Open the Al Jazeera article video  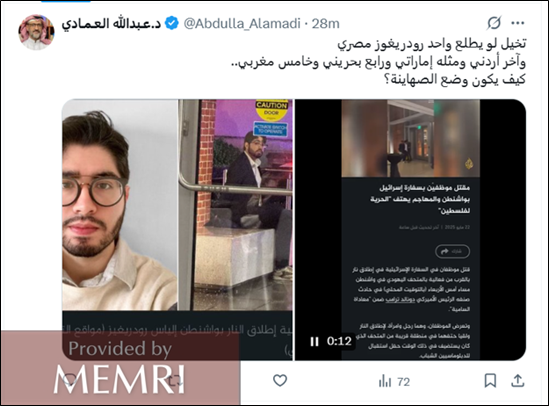(410, 230)
